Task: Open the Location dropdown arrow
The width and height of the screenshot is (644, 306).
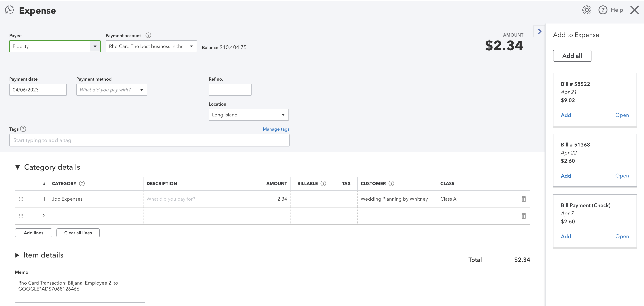Action: (283, 115)
